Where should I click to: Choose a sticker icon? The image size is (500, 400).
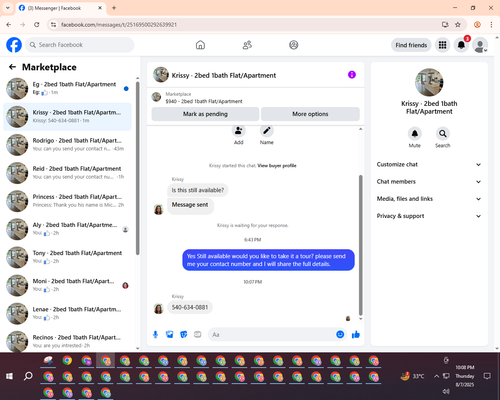[x=184, y=334]
